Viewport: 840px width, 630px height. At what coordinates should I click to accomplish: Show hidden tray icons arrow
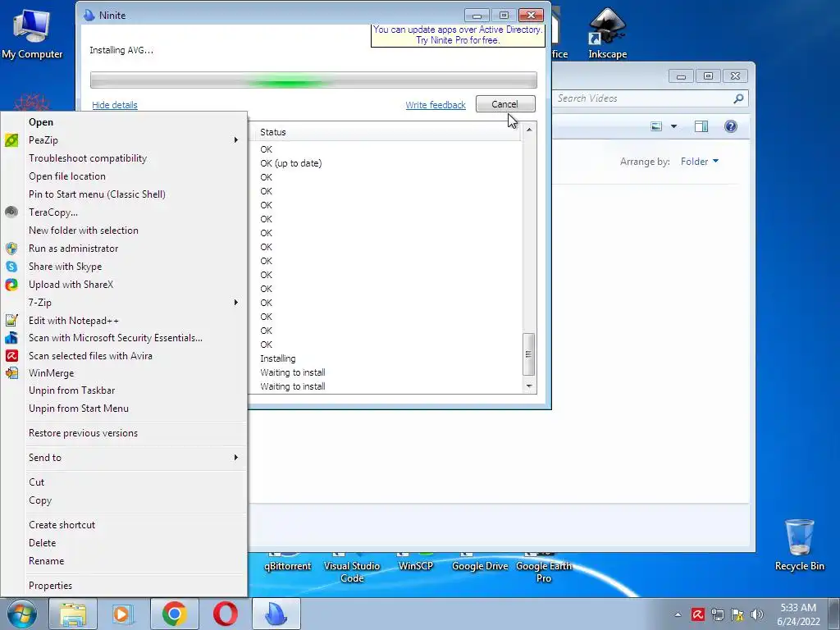(x=678, y=614)
